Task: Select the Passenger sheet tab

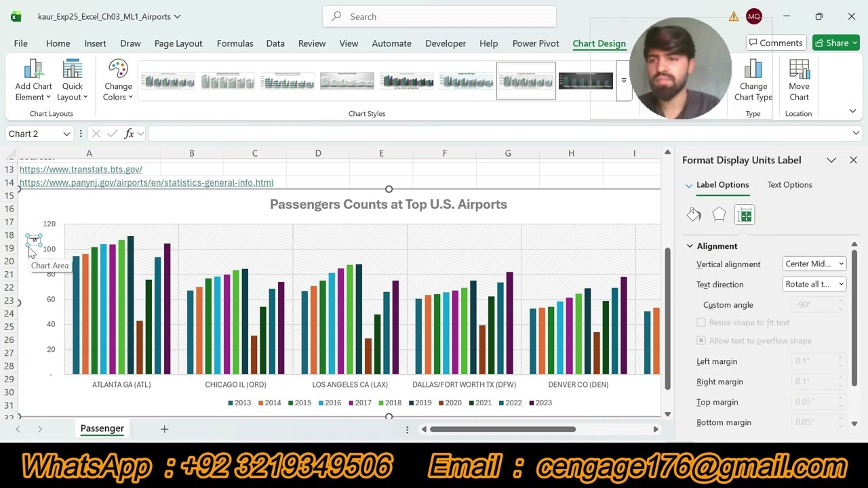Action: [102, 429]
